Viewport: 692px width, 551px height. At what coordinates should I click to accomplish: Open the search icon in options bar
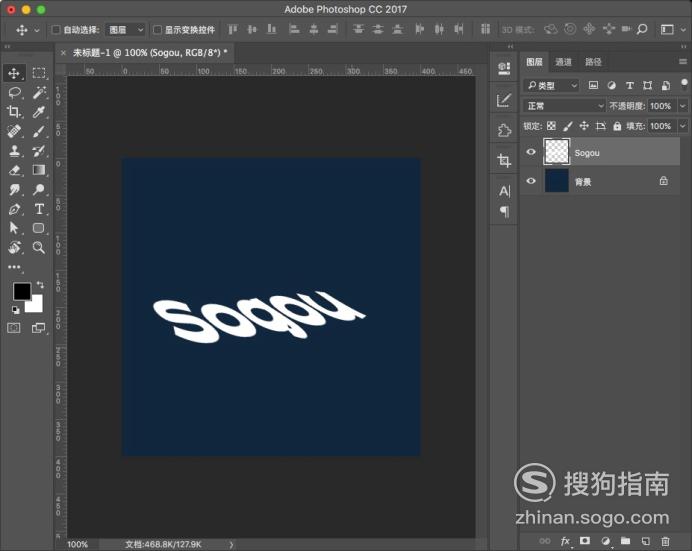(x=642, y=30)
